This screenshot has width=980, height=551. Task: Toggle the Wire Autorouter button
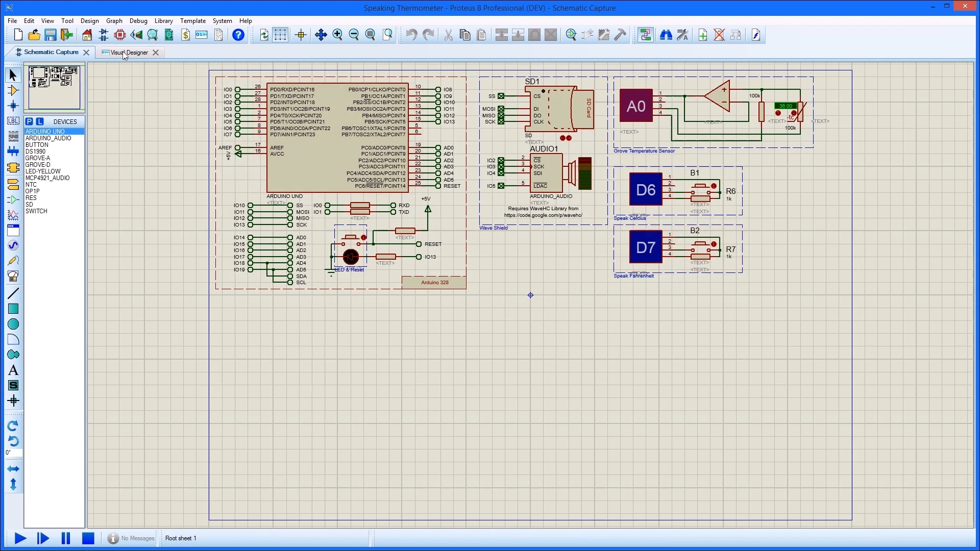pyautogui.click(x=645, y=35)
